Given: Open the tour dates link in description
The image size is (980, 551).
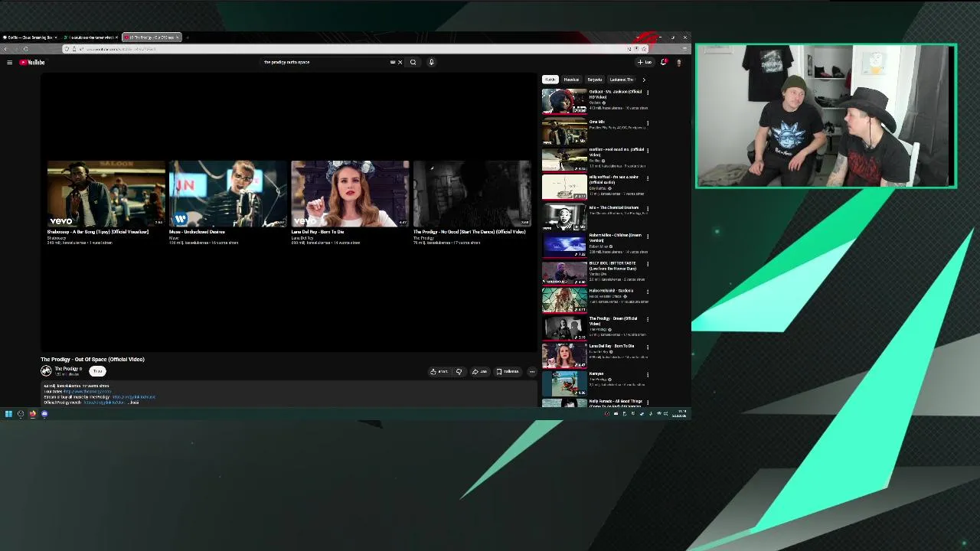Looking at the screenshot, I should click(x=87, y=392).
